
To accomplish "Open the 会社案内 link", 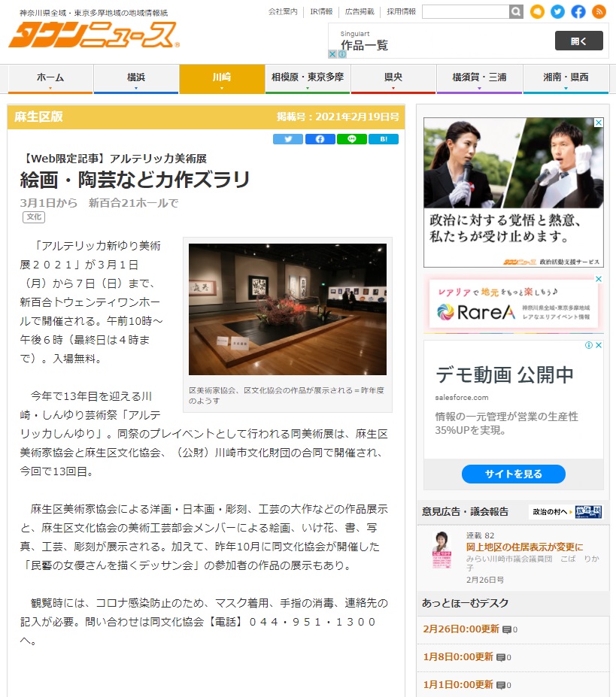I will coord(283,12).
